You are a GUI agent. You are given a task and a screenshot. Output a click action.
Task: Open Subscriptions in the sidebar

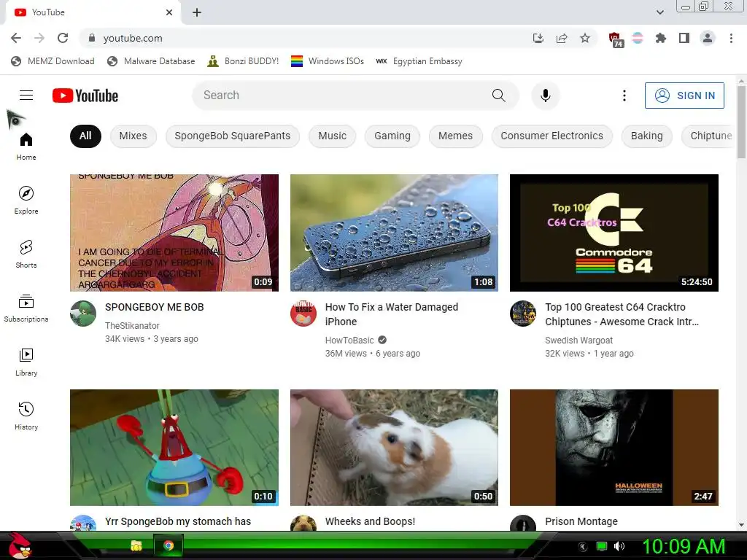point(26,308)
